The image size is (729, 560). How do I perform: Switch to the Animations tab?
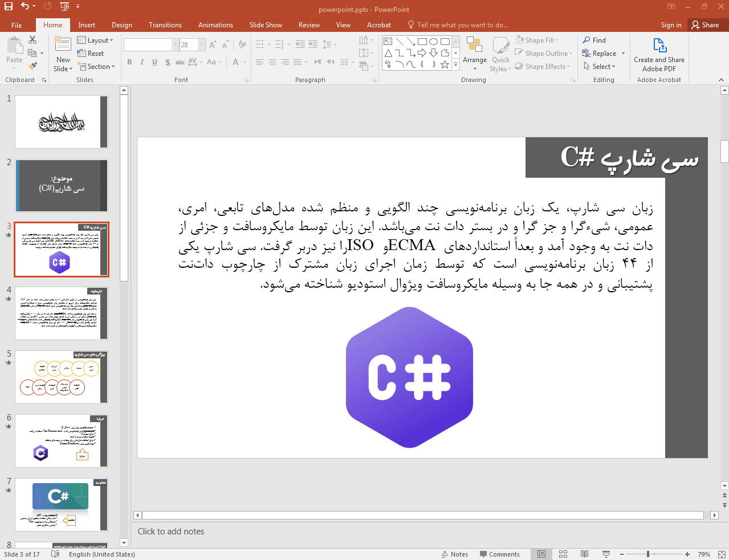click(x=215, y=25)
